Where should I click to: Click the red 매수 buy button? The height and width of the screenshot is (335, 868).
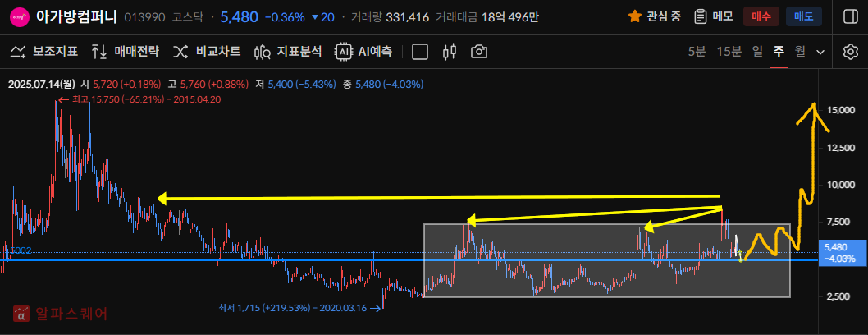pyautogui.click(x=761, y=16)
